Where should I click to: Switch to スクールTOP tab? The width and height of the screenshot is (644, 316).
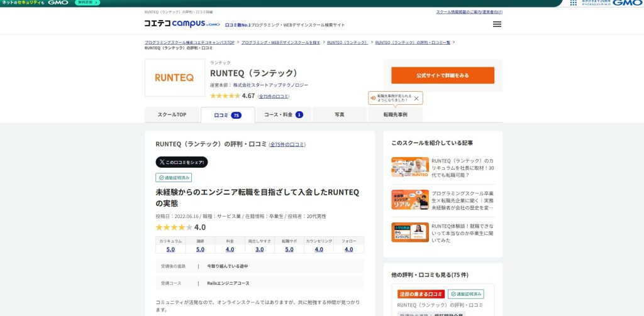click(x=172, y=115)
